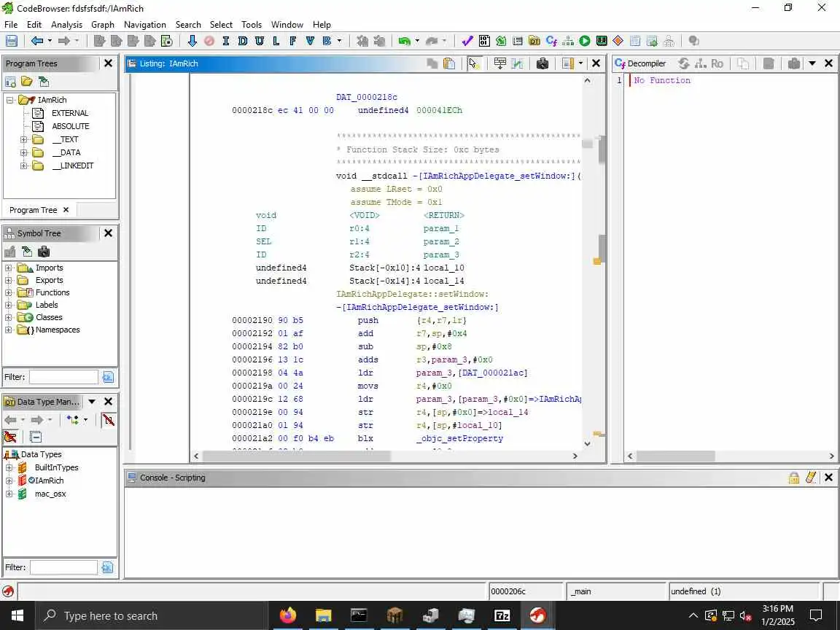Collapse the IAmRich root in Program Trees

pyautogui.click(x=9, y=100)
